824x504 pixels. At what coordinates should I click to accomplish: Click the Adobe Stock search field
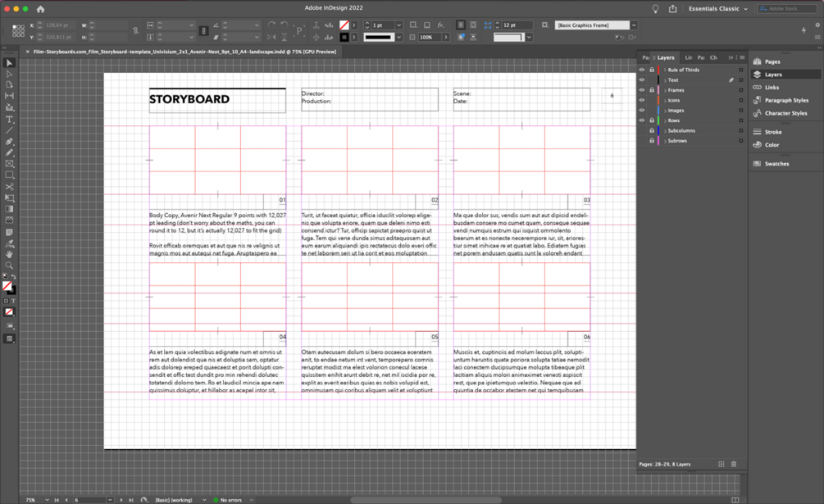[787, 8]
